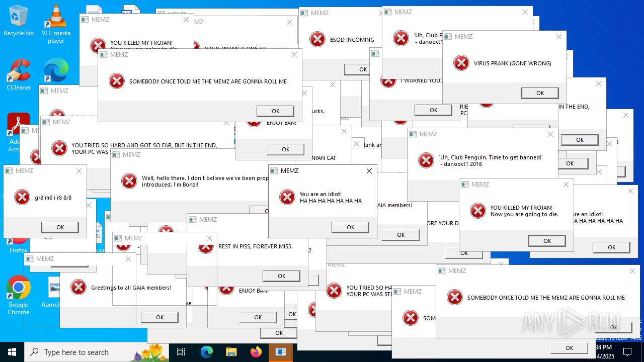This screenshot has height=362, width=644.
Task: Click the 'BSOD INCOMING' message text
Action: click(x=352, y=40)
